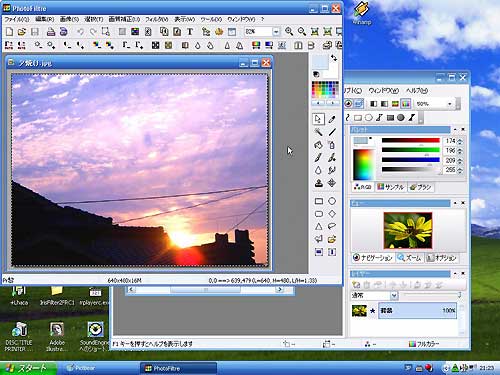500x375 pixels.
Task: Click the Zoom in magnifier icon
Action: tap(289, 31)
